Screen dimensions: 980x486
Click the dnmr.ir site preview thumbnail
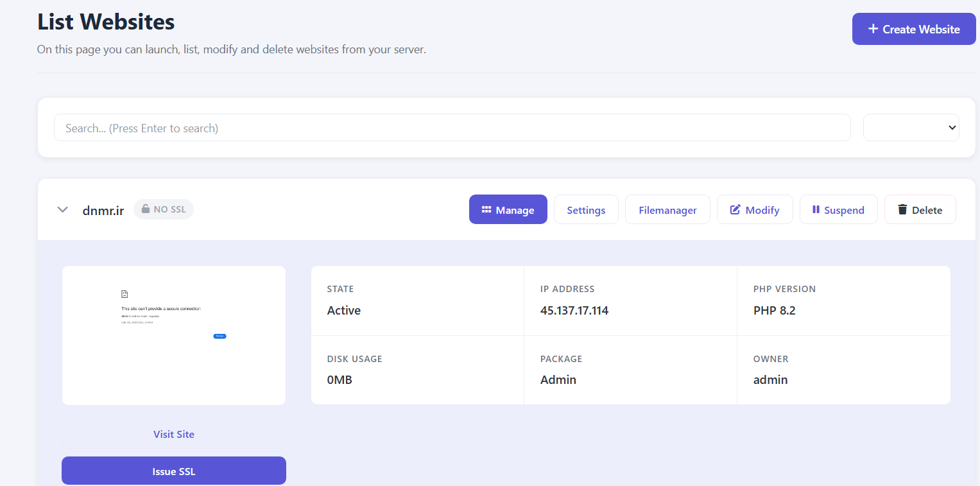click(174, 335)
